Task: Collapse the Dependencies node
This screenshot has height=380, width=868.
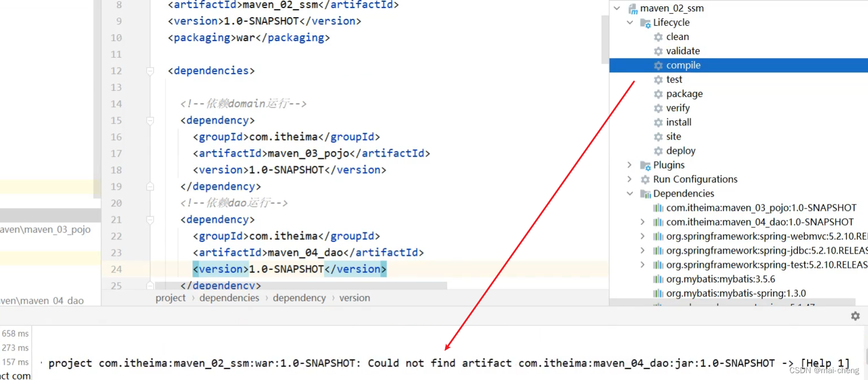Action: pos(630,194)
